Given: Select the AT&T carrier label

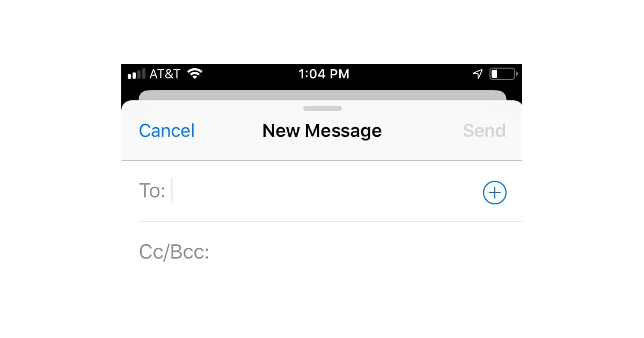Looking at the screenshot, I should click(x=165, y=74).
